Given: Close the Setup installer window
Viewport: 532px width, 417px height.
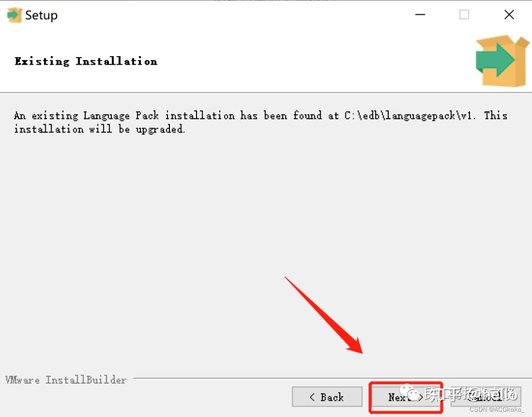Looking at the screenshot, I should pyautogui.click(x=509, y=15).
